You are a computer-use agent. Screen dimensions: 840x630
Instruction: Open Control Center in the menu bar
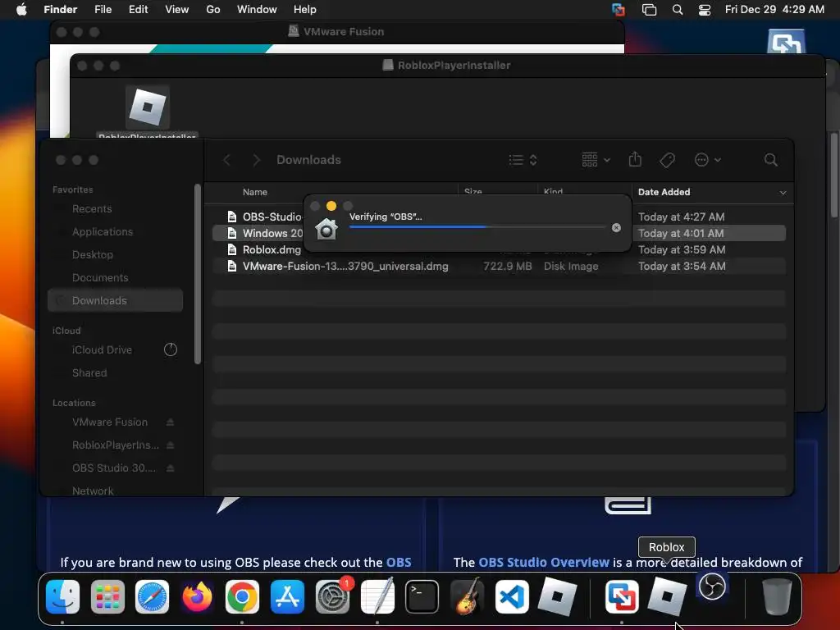[705, 10]
